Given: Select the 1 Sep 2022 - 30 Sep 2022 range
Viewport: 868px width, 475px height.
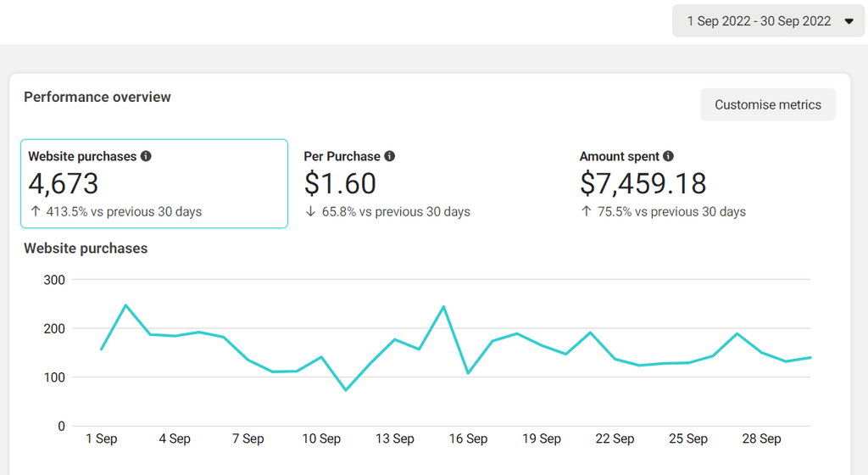Looking at the screenshot, I should 759,21.
